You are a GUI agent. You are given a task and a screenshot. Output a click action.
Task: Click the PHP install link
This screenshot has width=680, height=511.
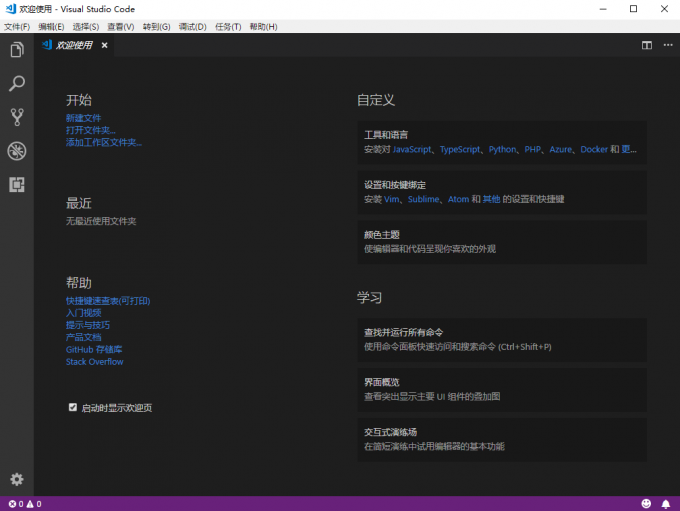[x=533, y=149]
